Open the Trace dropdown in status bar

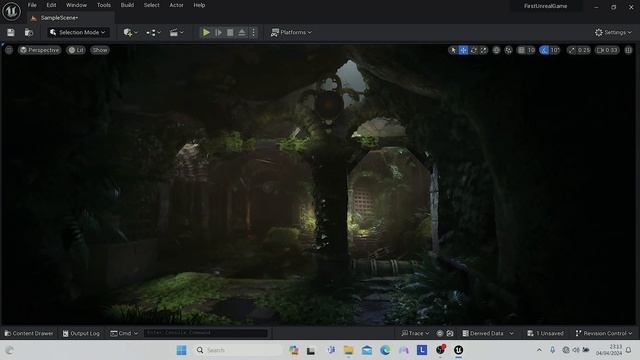pyautogui.click(x=415, y=333)
